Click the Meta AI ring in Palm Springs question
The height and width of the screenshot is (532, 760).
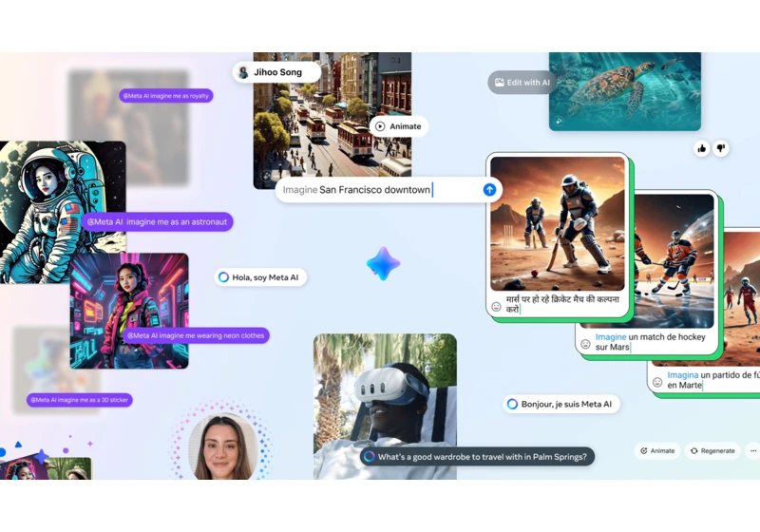coord(370,456)
